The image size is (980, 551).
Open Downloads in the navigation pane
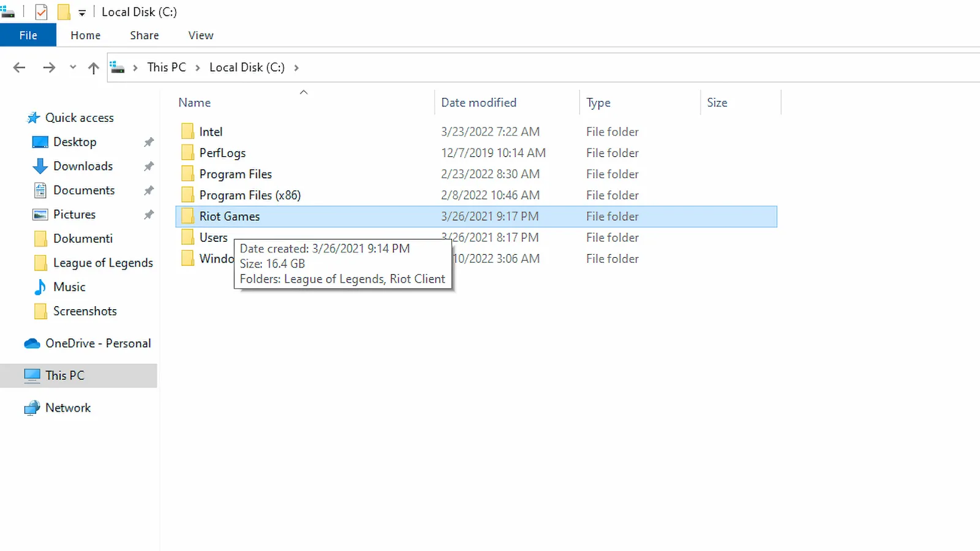[x=83, y=166]
